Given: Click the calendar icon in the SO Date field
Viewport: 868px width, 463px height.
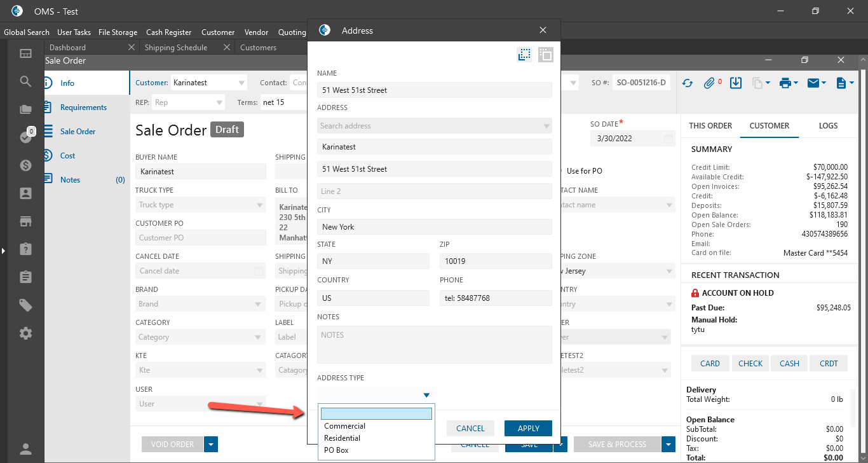Looking at the screenshot, I should point(668,138).
